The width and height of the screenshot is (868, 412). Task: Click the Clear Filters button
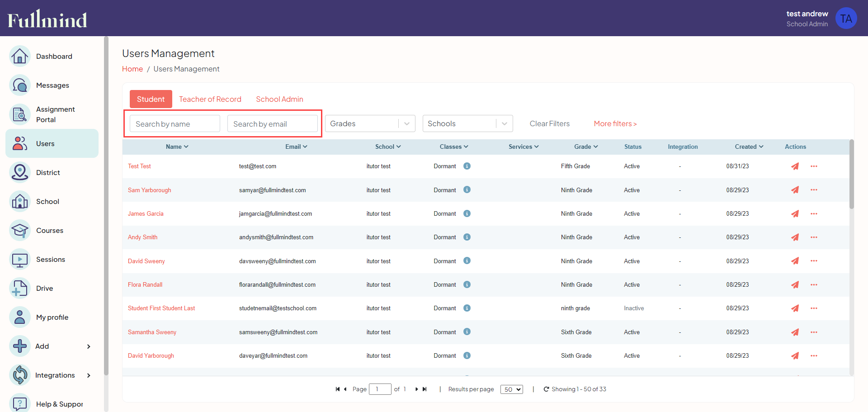[x=549, y=123]
